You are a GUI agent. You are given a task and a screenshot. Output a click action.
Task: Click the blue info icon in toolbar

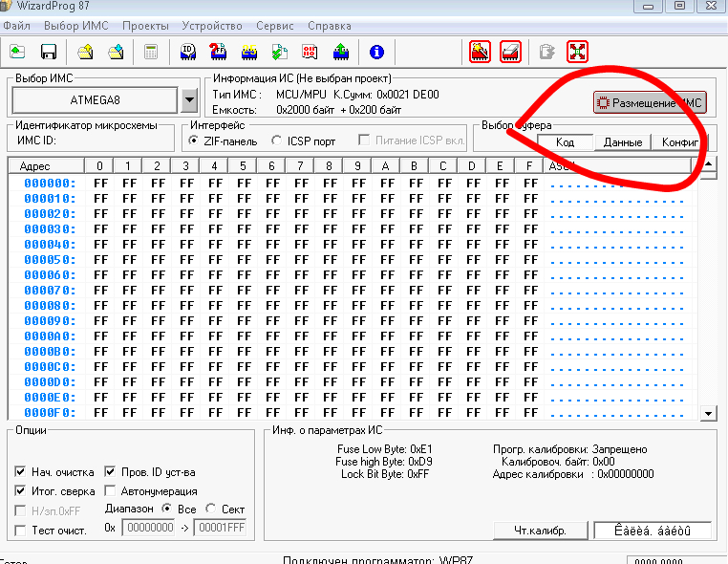[376, 52]
